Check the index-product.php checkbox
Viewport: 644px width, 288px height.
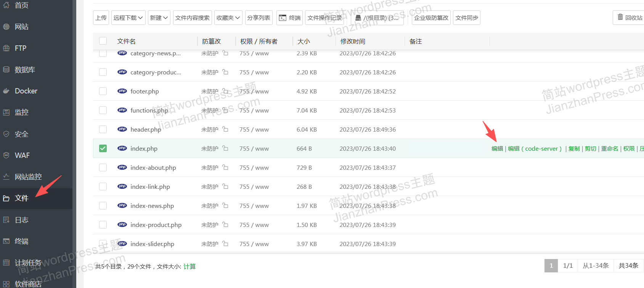(103, 225)
